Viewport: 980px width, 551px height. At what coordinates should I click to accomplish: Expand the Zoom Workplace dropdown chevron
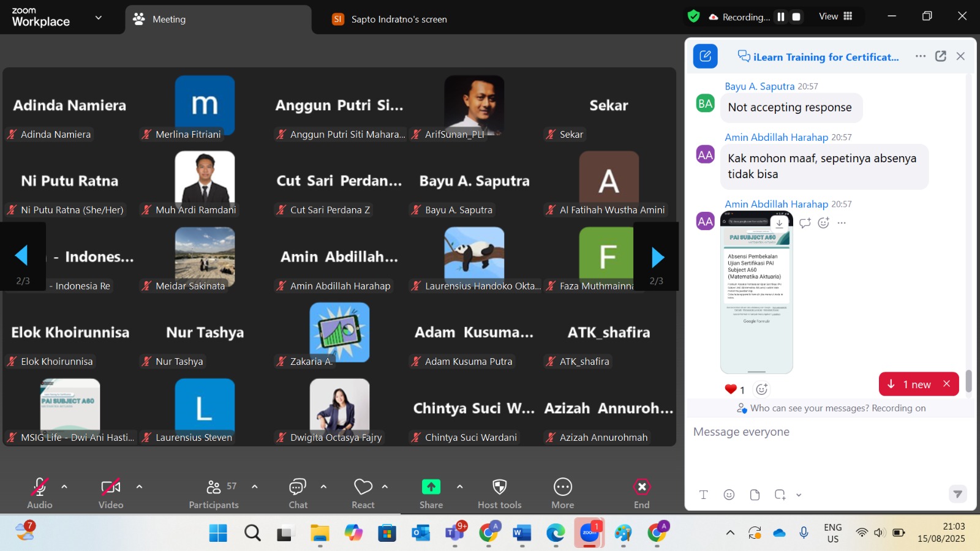(x=99, y=18)
